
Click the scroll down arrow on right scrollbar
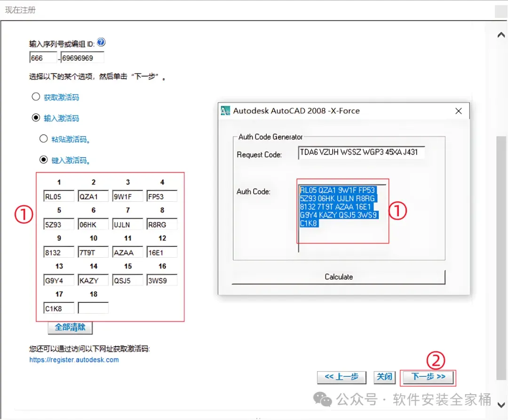(501, 405)
